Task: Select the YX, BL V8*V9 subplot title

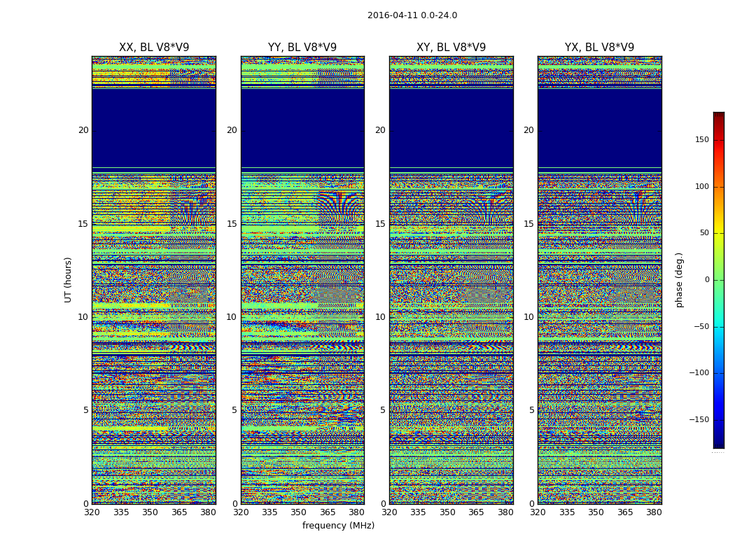Action: point(599,48)
